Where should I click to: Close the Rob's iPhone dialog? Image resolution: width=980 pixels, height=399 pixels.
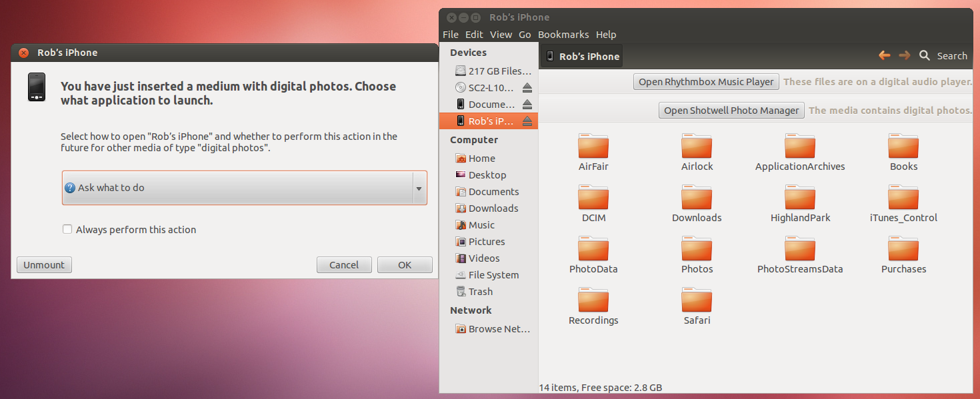pyautogui.click(x=23, y=53)
